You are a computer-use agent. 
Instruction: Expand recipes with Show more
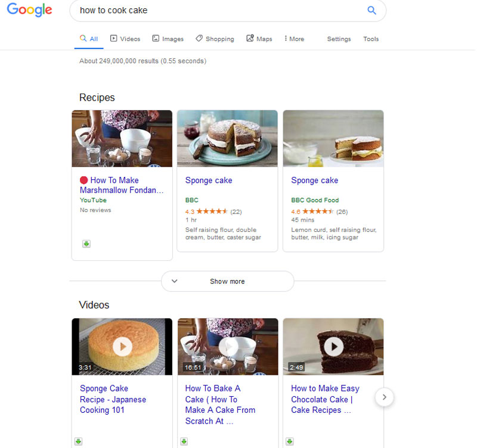point(227,281)
